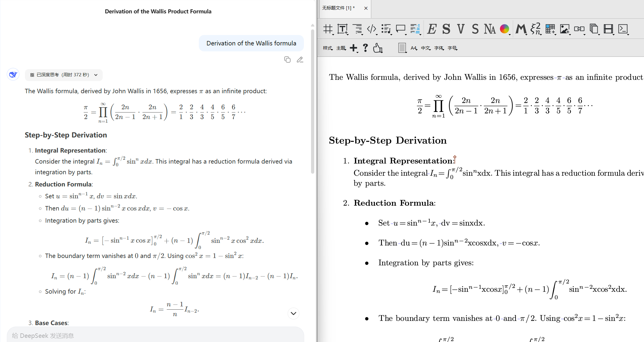Click 'Step-by-Step Derivation' heading in editor
This screenshot has height=342, width=644.
click(x=388, y=140)
